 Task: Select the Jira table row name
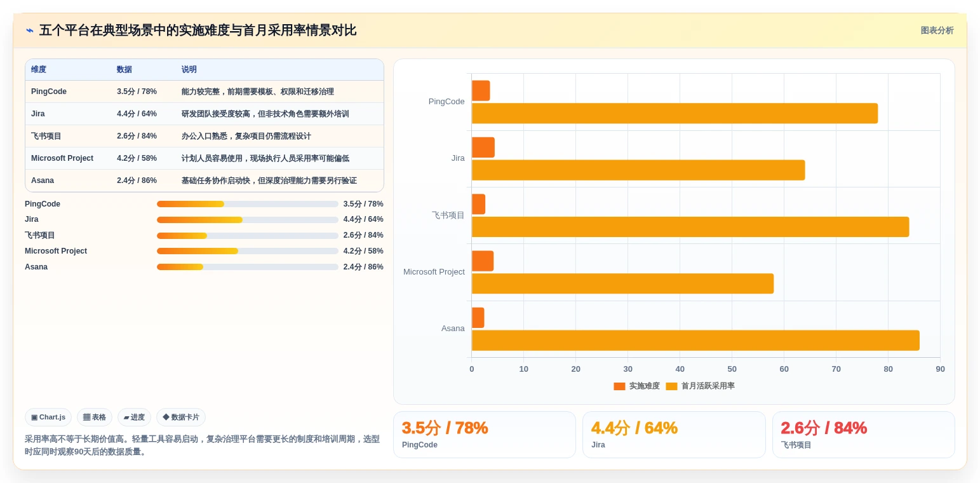38,114
